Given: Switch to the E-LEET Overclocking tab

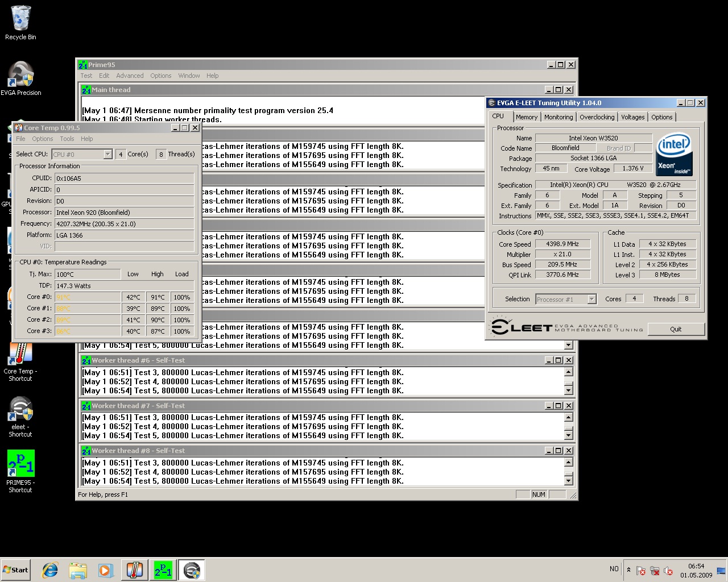Looking at the screenshot, I should click(597, 117).
